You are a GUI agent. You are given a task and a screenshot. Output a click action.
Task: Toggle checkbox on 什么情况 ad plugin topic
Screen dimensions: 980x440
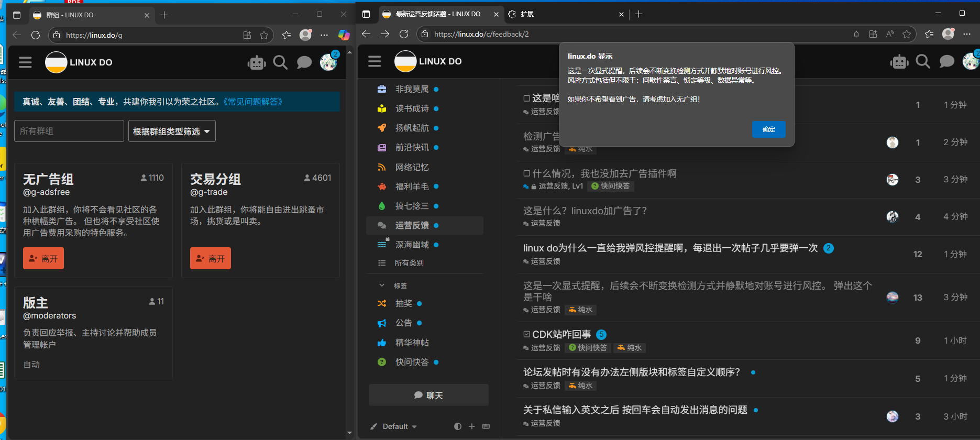point(527,173)
